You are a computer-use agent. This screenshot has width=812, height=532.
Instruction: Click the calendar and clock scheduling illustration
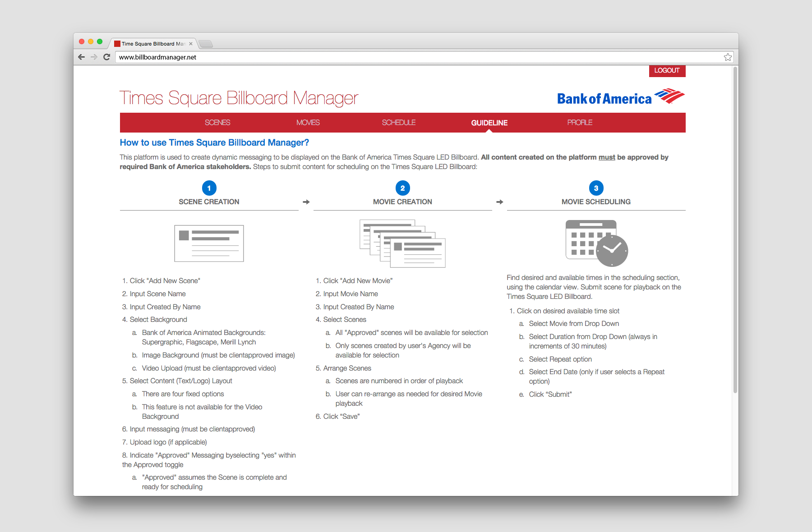click(596, 243)
